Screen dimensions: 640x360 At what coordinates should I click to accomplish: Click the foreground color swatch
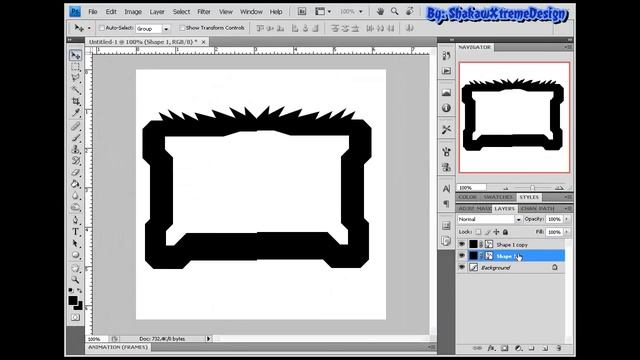[73, 300]
